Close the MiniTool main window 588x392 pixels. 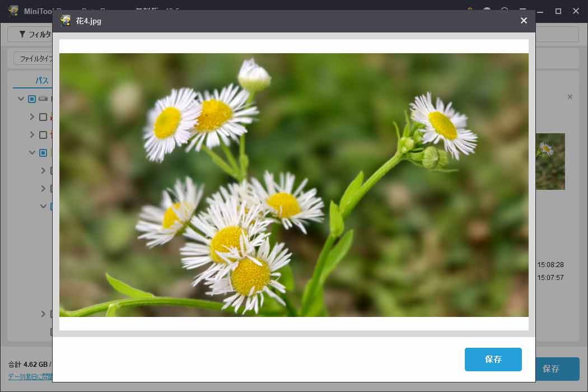click(x=576, y=11)
